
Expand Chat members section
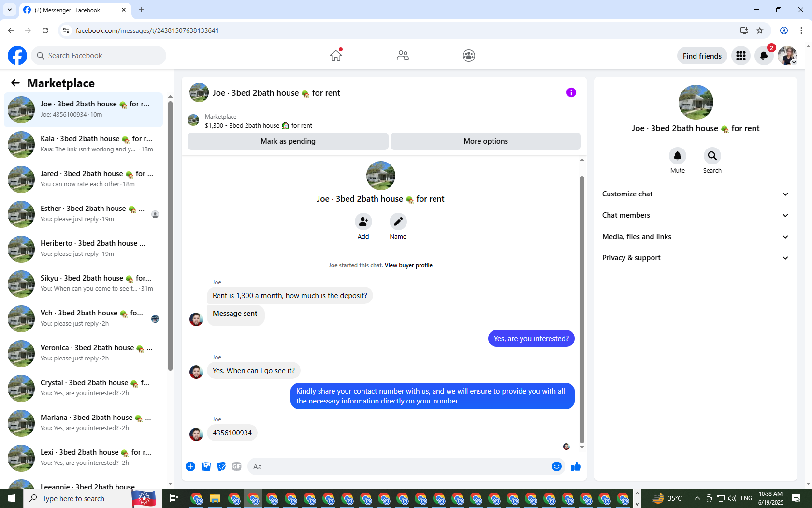[x=696, y=215]
